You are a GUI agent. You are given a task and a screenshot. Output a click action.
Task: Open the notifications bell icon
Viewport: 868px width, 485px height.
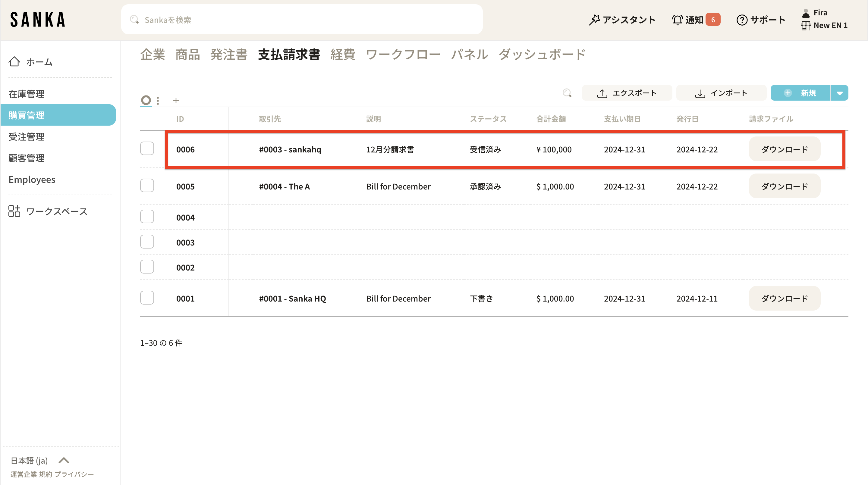click(x=677, y=20)
